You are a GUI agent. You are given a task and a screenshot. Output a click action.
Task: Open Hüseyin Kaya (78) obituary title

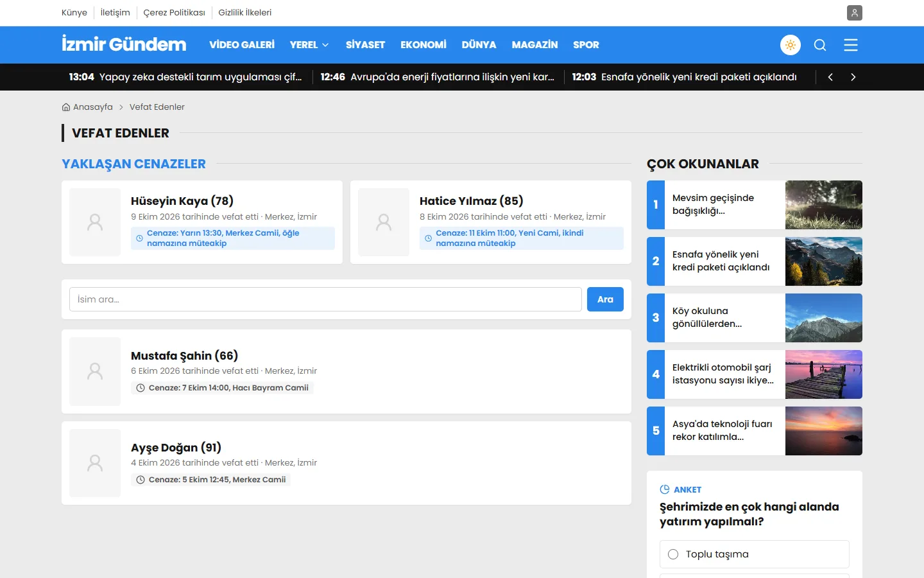tap(182, 201)
